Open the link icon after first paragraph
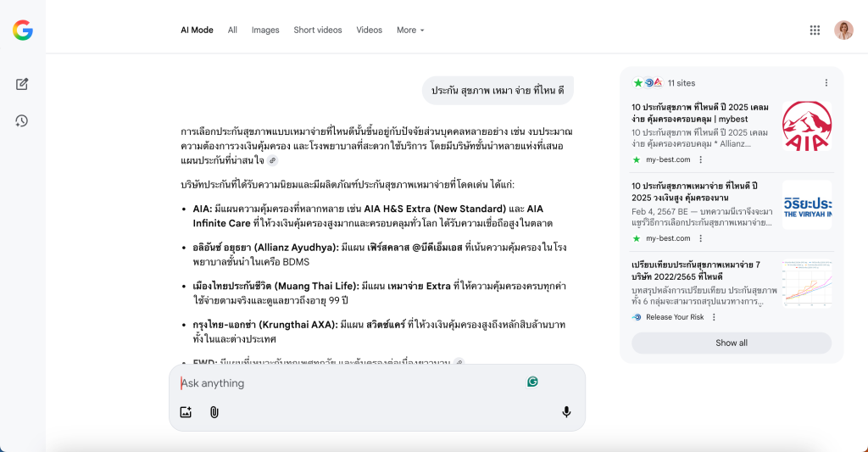This screenshot has width=868, height=452. point(272,160)
